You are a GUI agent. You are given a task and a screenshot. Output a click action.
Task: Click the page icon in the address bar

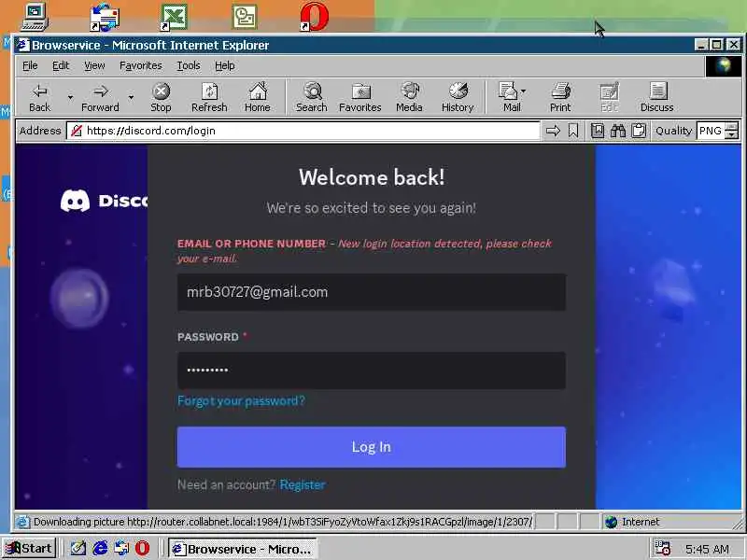click(x=77, y=131)
